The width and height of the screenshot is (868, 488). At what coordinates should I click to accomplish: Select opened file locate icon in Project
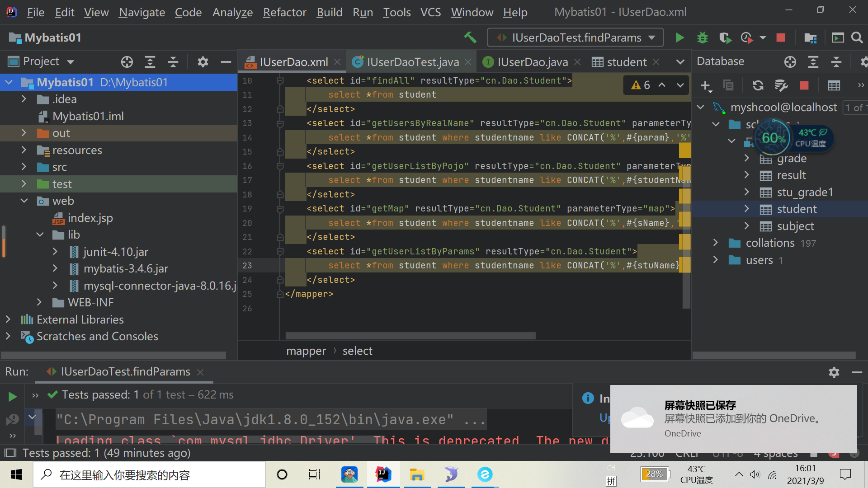(x=127, y=62)
